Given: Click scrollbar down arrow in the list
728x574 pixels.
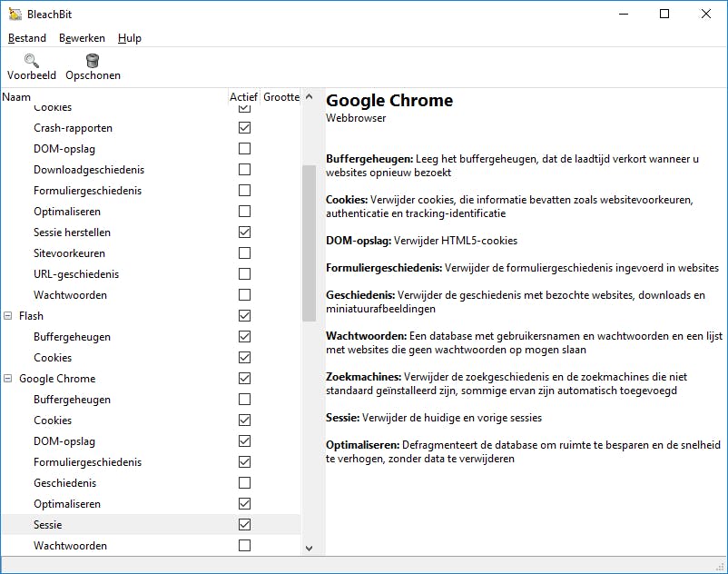Looking at the screenshot, I should click(x=310, y=549).
